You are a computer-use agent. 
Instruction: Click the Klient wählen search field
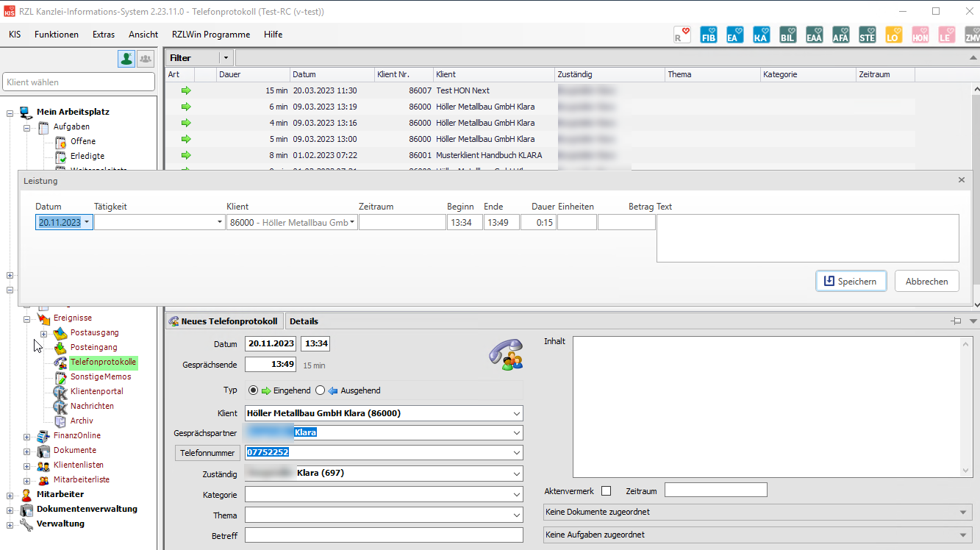(x=79, y=82)
